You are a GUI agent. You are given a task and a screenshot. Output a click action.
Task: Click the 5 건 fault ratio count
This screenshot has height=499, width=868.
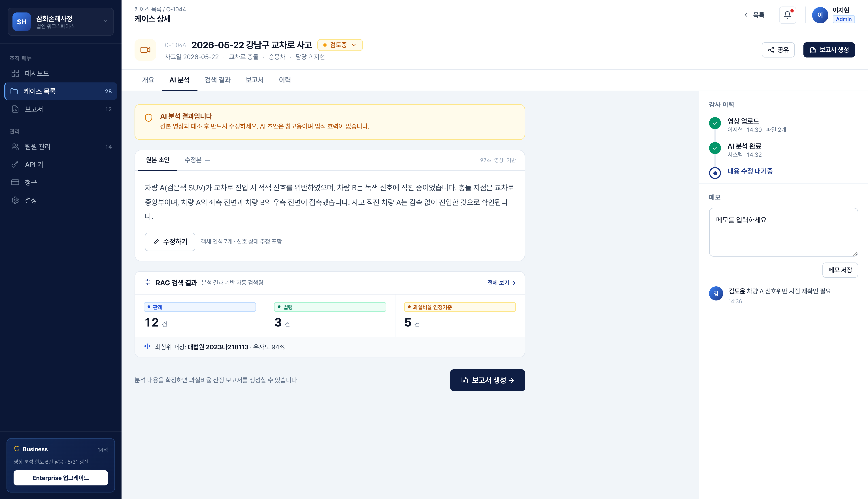tap(412, 323)
